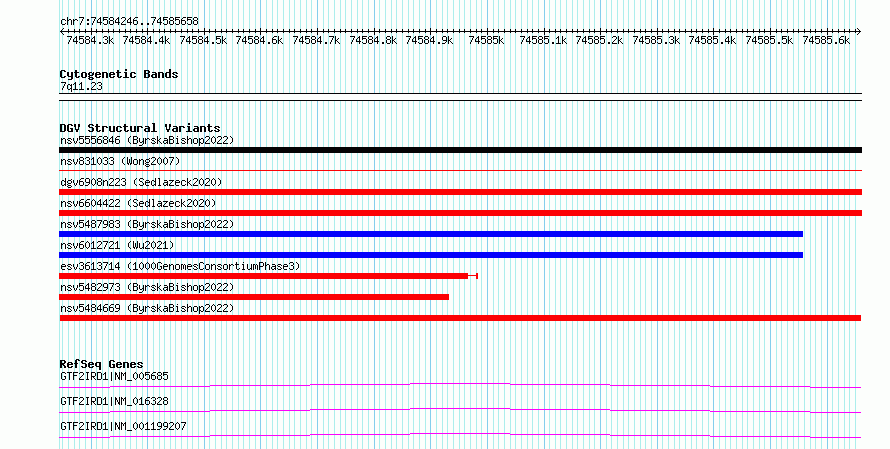Screen dimensions: 890x449
Task: Open the Cytogenetic Bands track header
Action: (x=119, y=74)
